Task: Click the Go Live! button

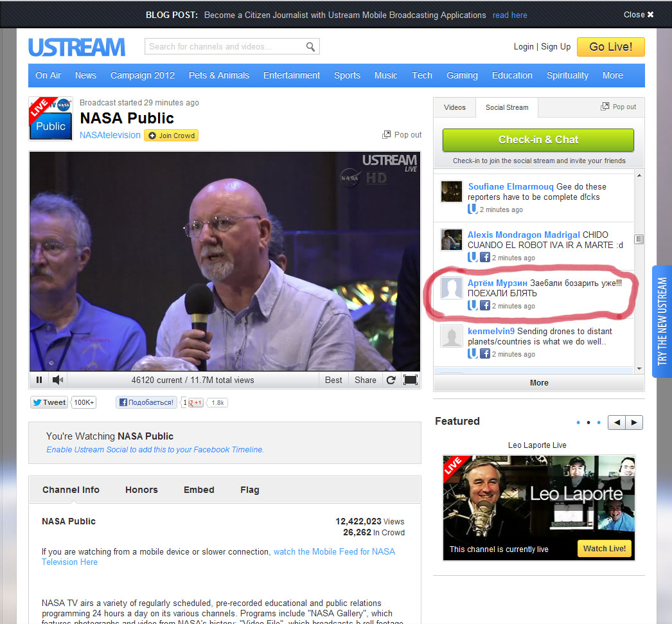Action: (611, 47)
